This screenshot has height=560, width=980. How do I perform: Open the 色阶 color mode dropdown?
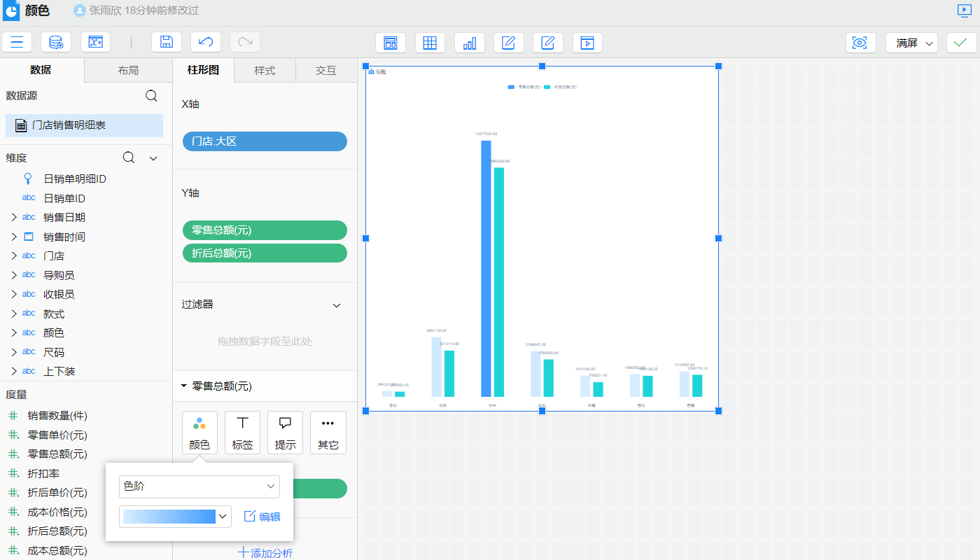click(x=199, y=486)
